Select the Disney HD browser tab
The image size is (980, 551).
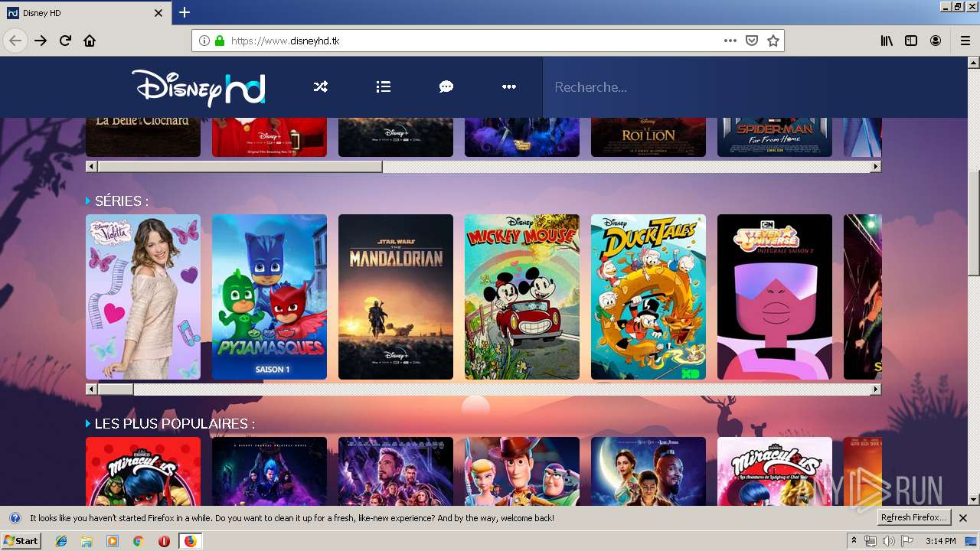86,13
